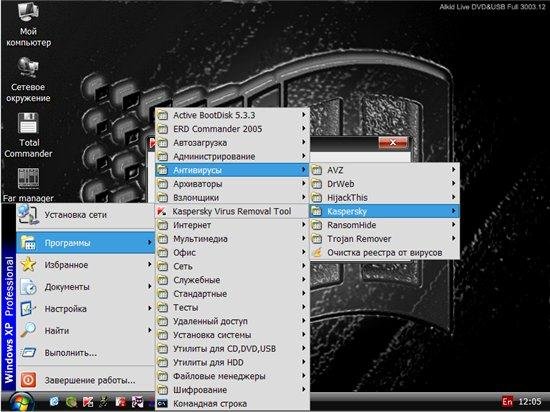Click the star icon next to Избранное

point(28,264)
